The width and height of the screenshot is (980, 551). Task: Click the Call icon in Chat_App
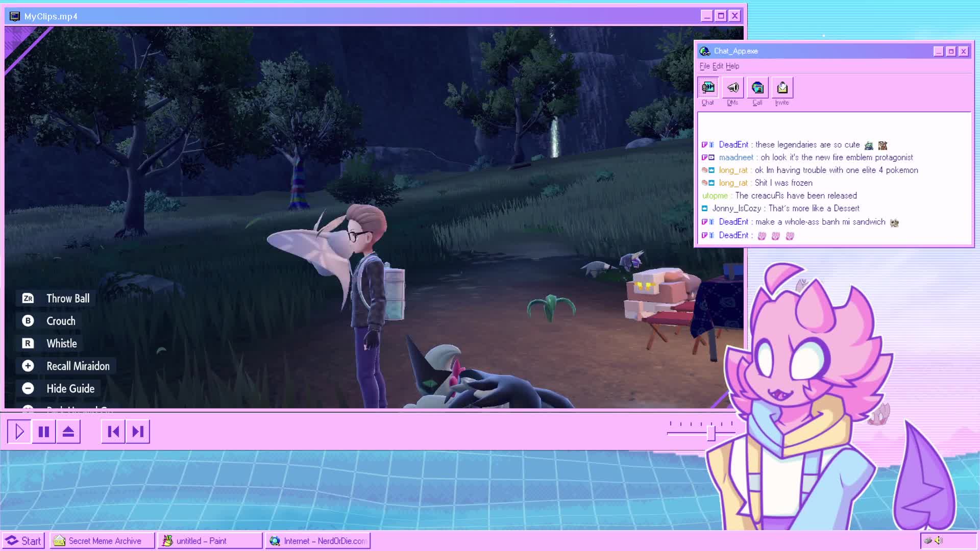tap(757, 88)
